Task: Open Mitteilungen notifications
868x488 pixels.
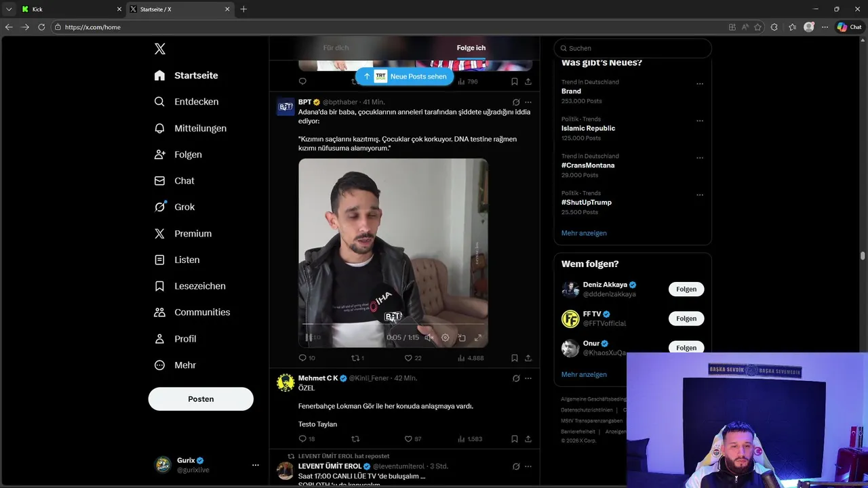Action: coord(191,128)
